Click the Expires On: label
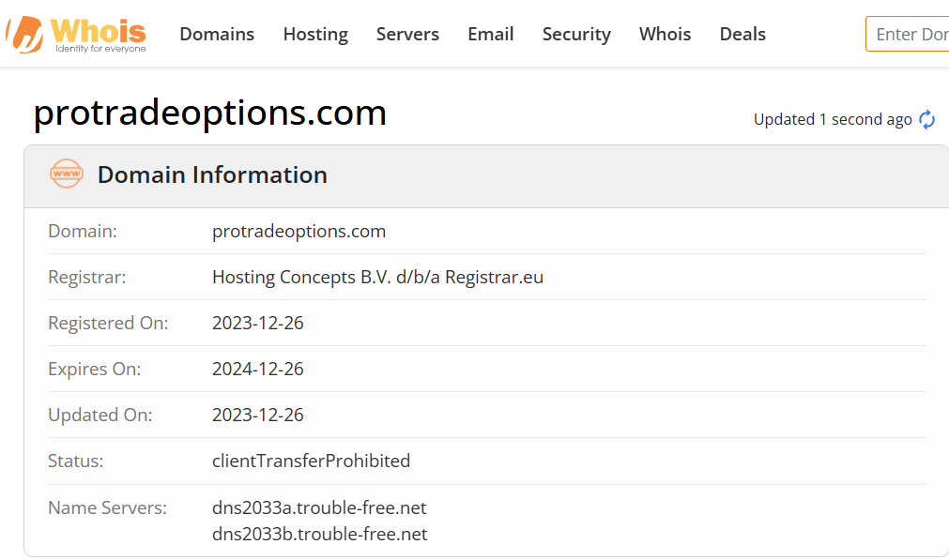This screenshot has width=949, height=560. tap(95, 369)
